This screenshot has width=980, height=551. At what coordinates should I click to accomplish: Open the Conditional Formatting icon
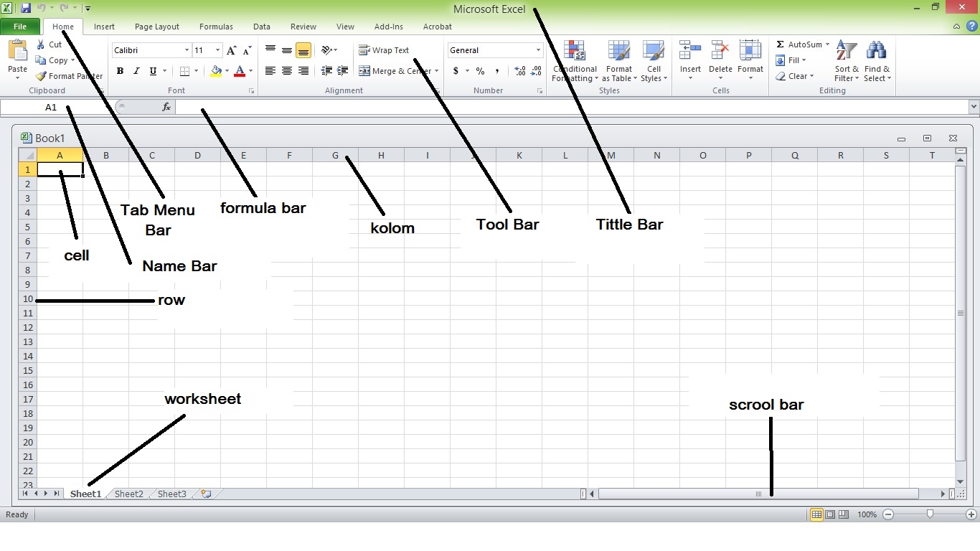tap(575, 50)
